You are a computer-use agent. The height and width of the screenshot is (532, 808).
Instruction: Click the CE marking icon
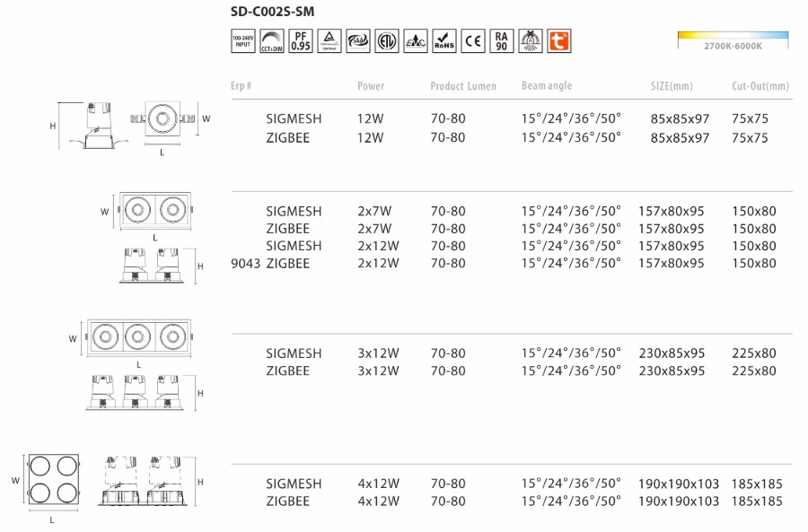pos(473,41)
